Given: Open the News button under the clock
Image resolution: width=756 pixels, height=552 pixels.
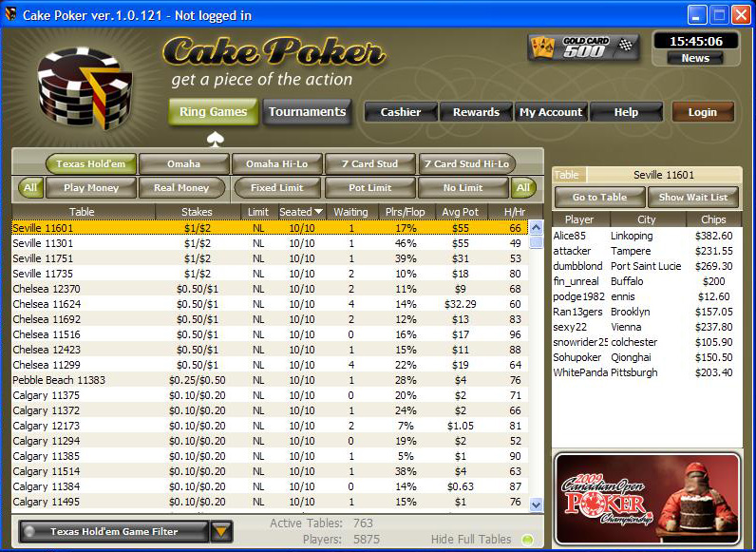Looking at the screenshot, I should 695,58.
